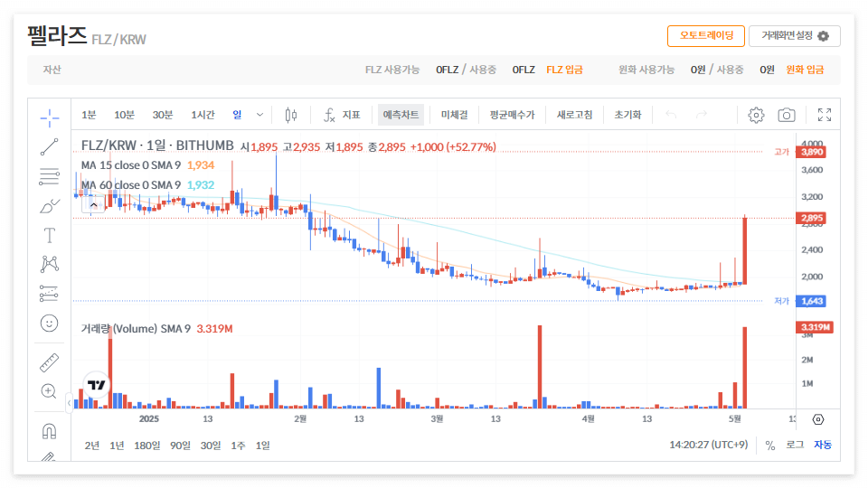868x488 pixels.
Task: Take a chart snapshot with camera icon
Action: click(787, 115)
